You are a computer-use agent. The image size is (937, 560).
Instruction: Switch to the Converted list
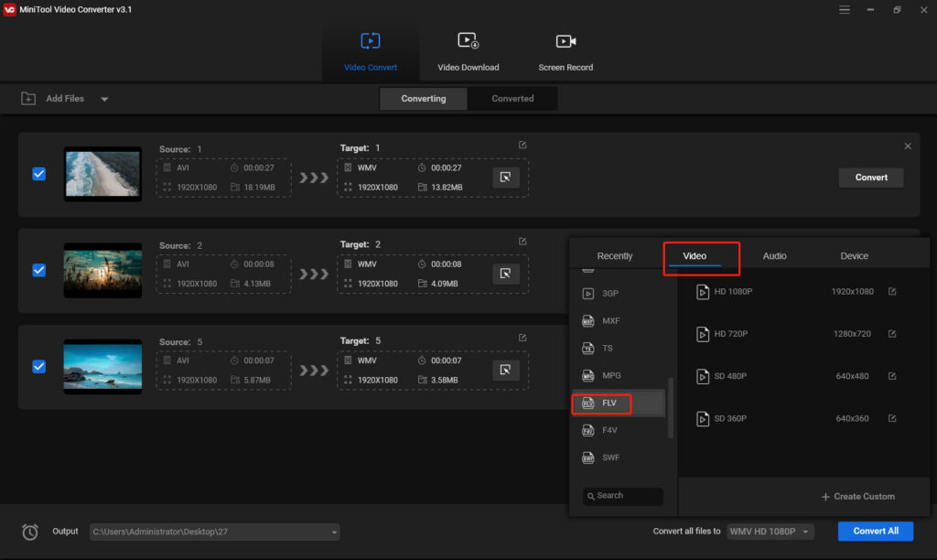click(512, 99)
